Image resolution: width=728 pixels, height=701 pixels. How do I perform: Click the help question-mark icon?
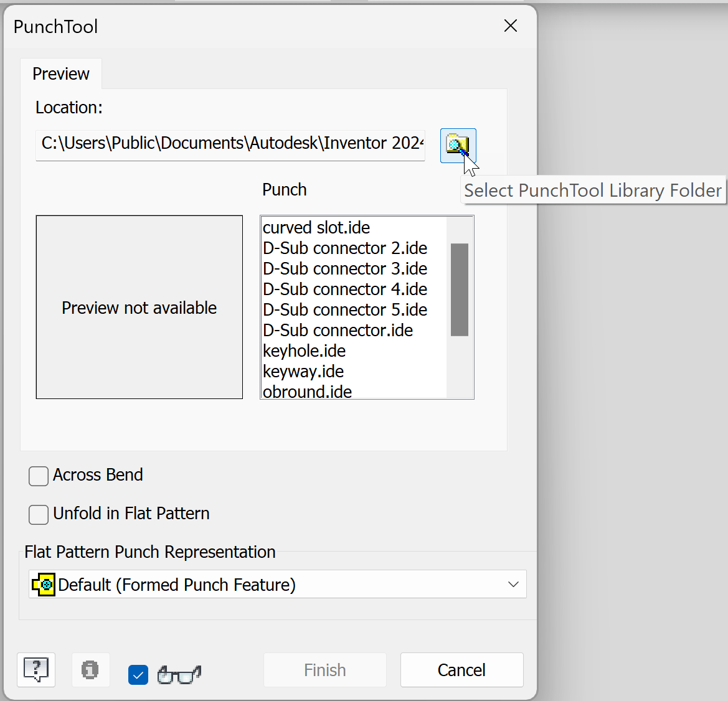[x=35, y=670]
